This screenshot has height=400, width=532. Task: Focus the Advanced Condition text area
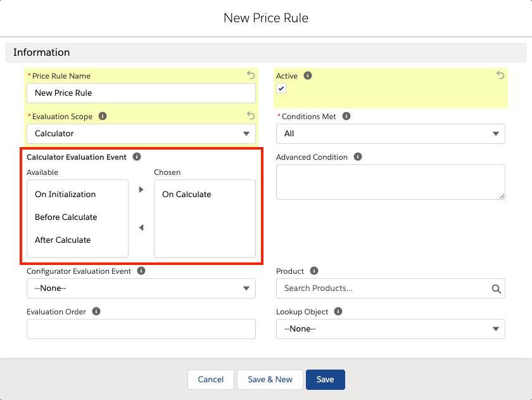[391, 182]
